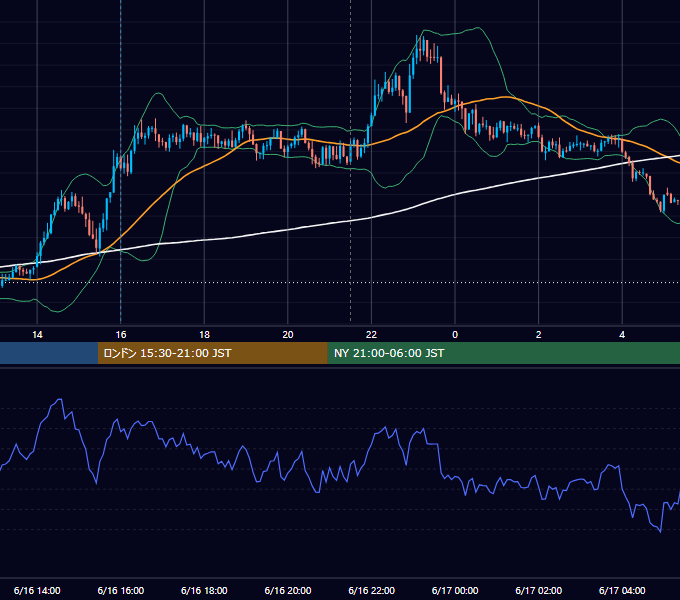Click the London 15:30-21:00 JST session bar
Image resolution: width=680 pixels, height=600 pixels.
point(212,353)
